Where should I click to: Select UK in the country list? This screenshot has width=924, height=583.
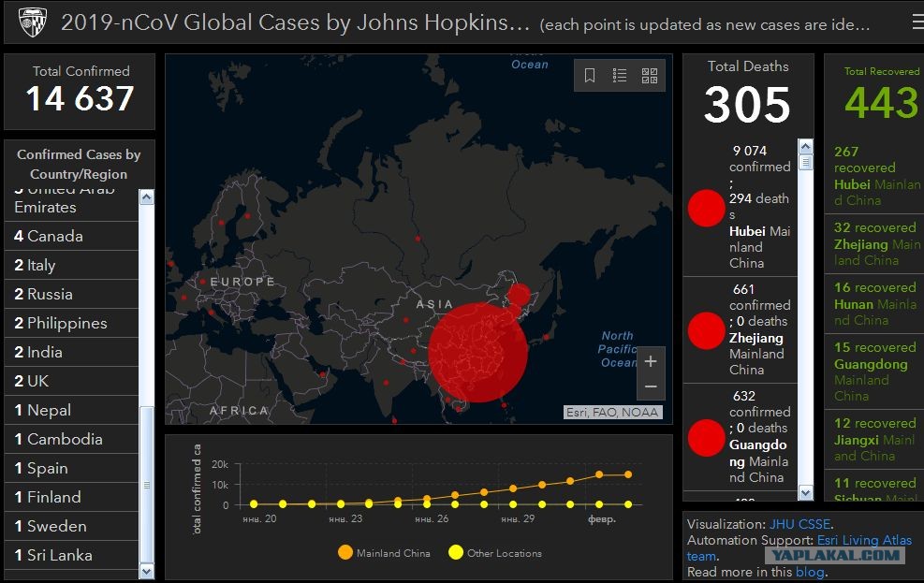point(71,381)
